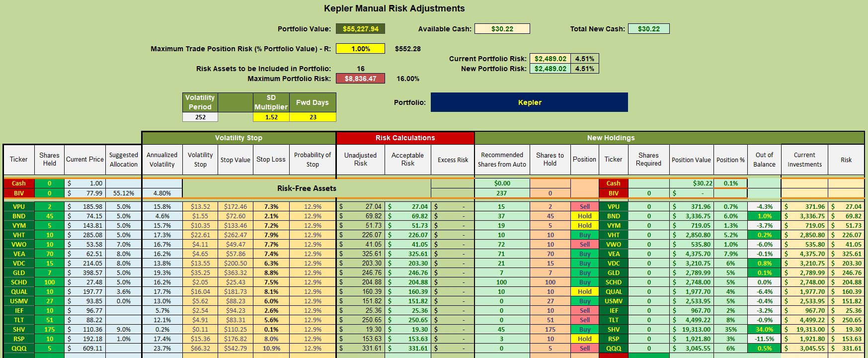Select the Maximum Portfolio Risk $8,836.47 cell

[x=360, y=79]
